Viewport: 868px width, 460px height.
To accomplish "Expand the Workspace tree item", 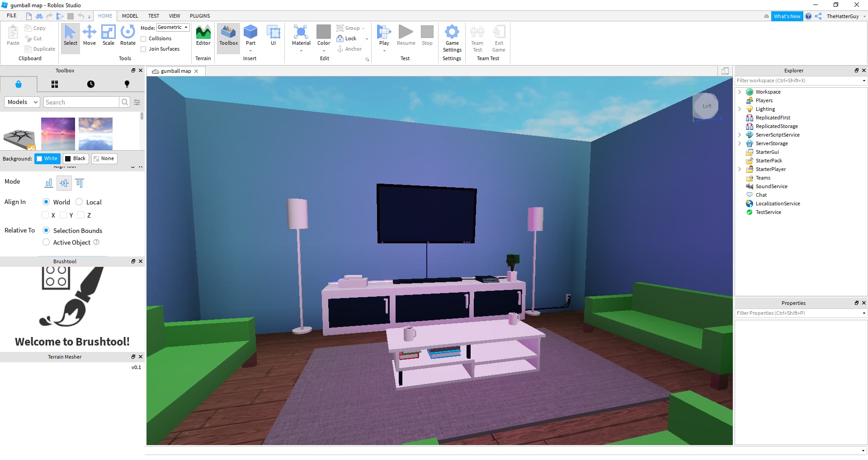I will pos(740,91).
